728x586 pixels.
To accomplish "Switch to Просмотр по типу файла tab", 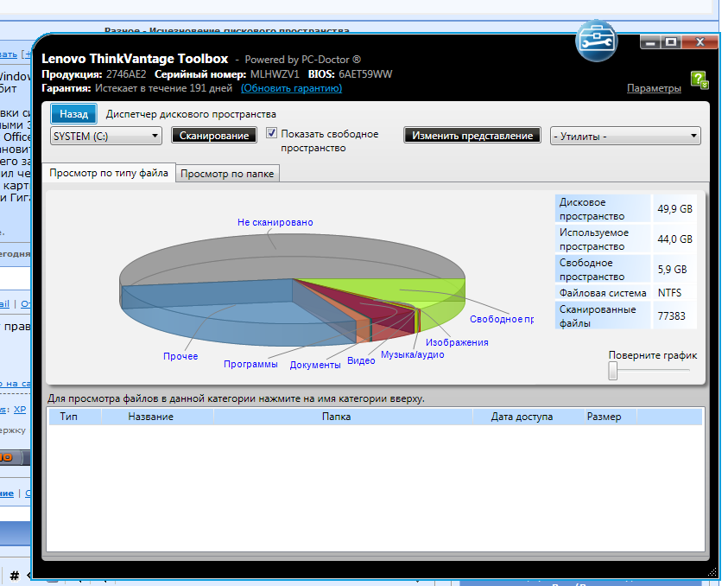I will 109,173.
